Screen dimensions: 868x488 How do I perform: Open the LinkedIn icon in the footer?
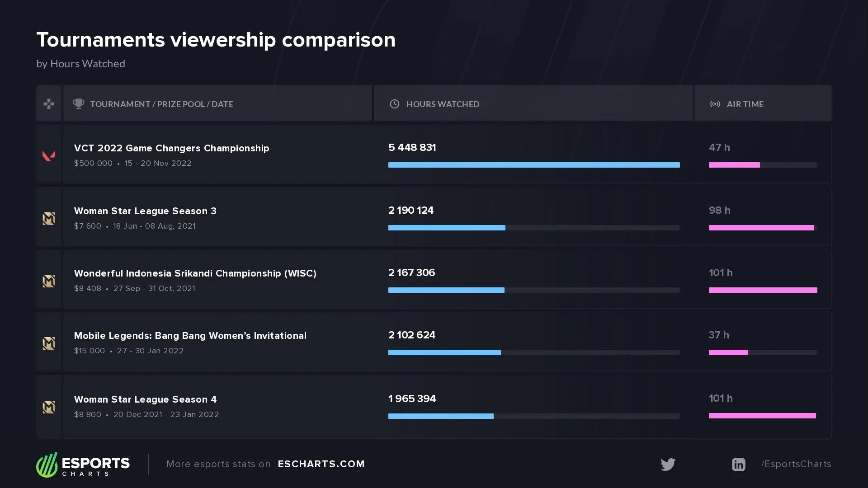(x=739, y=465)
